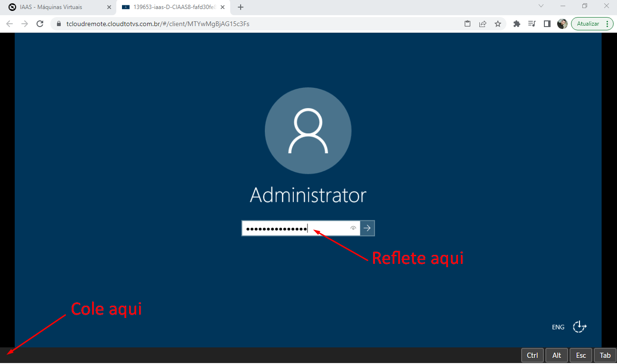Close the 139653-iaas-D-CIAAS8 tab
Image resolution: width=617 pixels, height=364 pixels.
tap(223, 7)
